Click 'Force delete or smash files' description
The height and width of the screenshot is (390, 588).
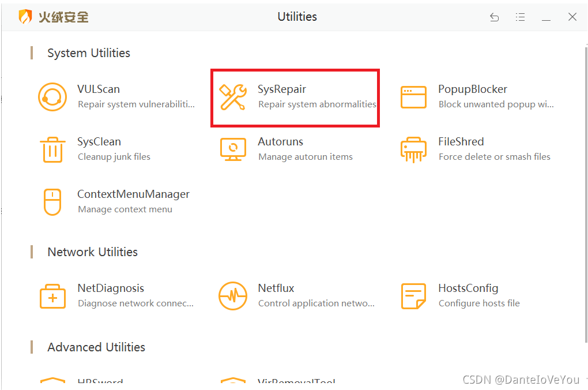click(494, 157)
